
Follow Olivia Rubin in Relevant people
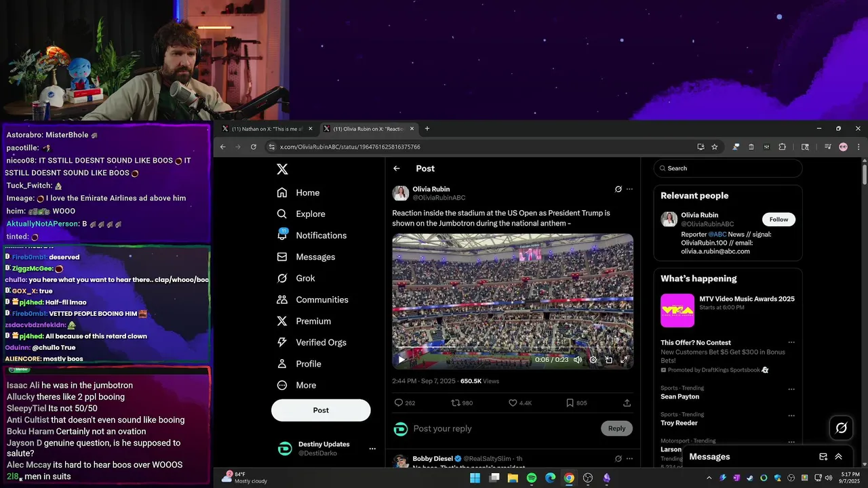point(778,220)
